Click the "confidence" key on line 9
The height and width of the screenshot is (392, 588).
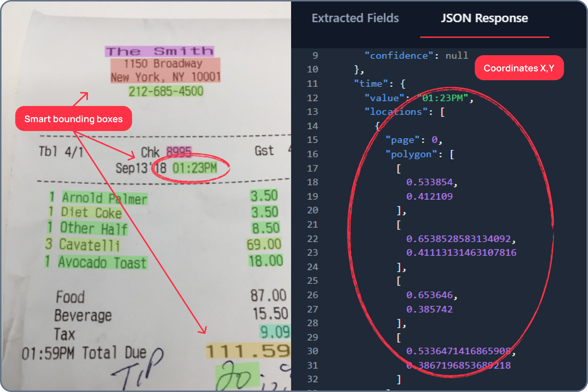399,56
